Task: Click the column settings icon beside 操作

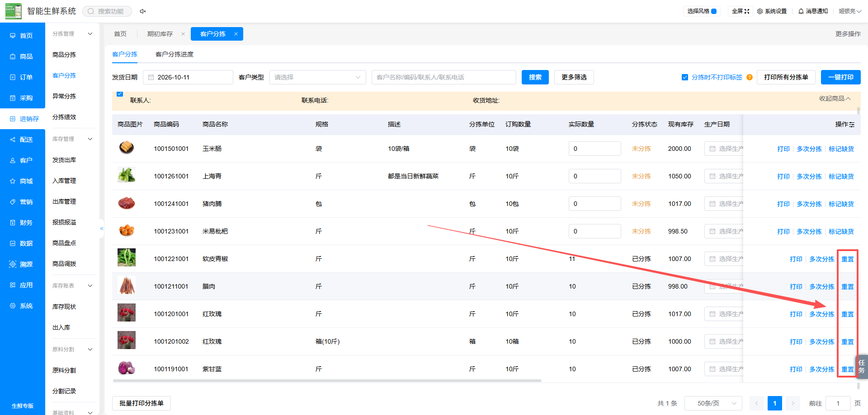Action: click(852, 125)
